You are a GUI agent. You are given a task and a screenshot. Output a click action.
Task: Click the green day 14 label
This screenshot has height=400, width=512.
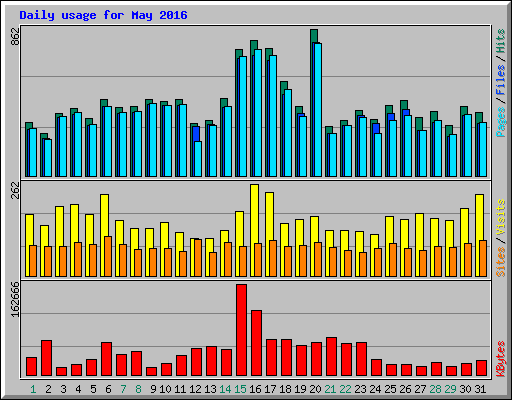click(225, 389)
